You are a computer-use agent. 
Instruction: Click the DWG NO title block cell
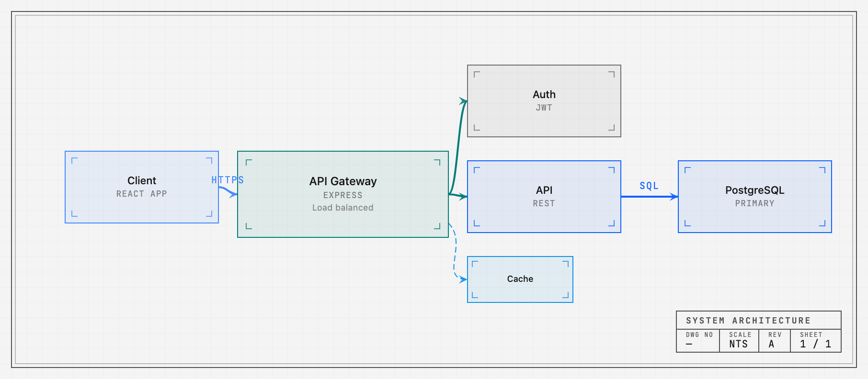(698, 341)
